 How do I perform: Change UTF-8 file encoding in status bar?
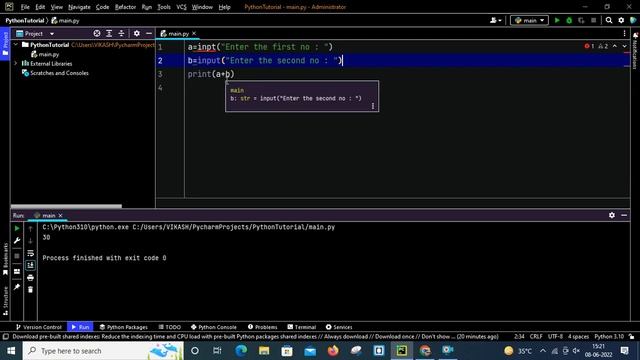[x=555, y=337]
